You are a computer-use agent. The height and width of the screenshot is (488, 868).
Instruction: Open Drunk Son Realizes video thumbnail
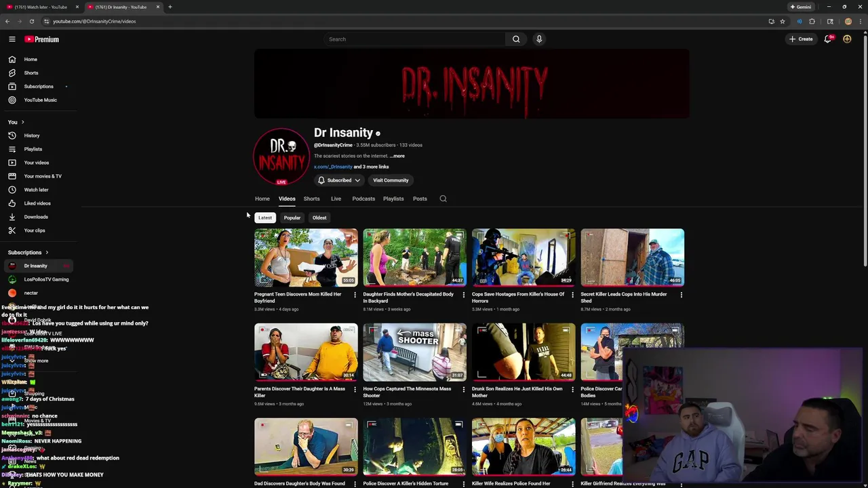tap(524, 352)
